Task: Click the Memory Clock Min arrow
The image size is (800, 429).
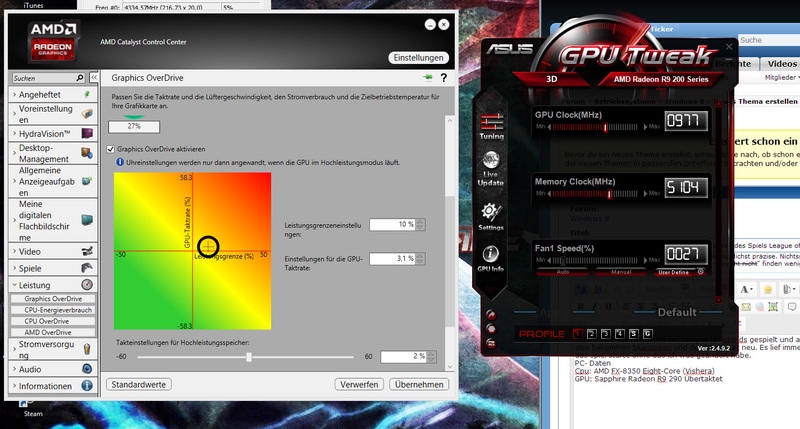Action: click(549, 194)
